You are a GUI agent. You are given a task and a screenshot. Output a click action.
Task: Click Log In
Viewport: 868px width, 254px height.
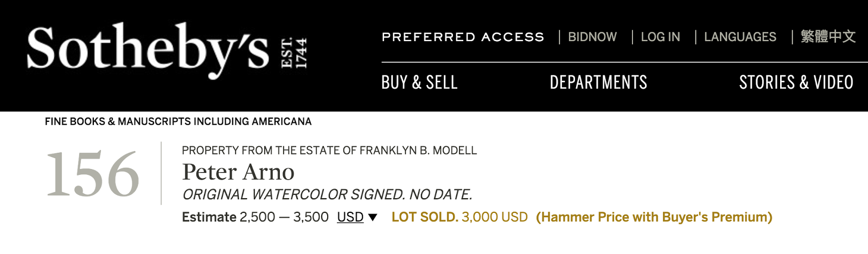pos(660,37)
